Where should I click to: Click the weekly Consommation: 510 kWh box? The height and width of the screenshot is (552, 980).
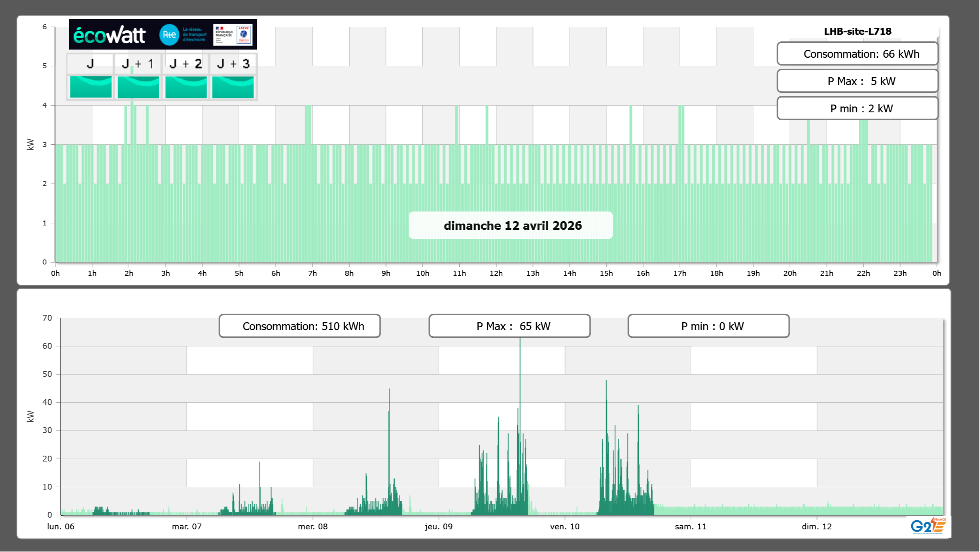point(299,326)
